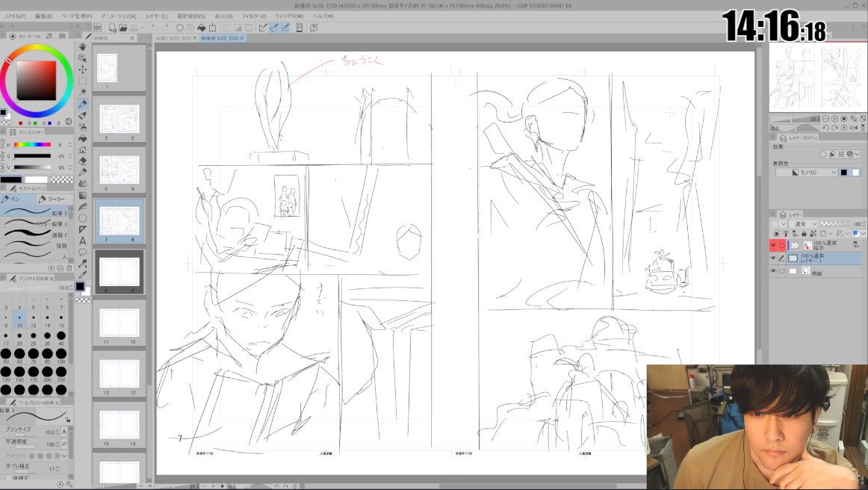The image size is (868, 490).
Task: Delete sub tool with trash icon
Action: [x=69, y=268]
